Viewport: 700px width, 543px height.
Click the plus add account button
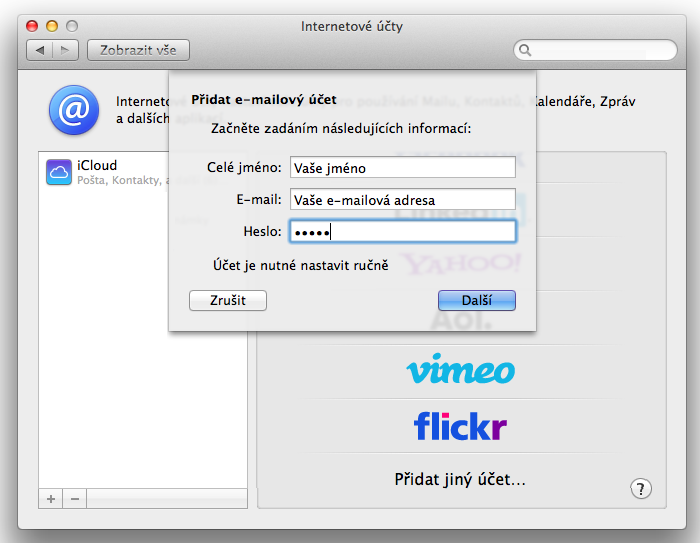pos(51,498)
